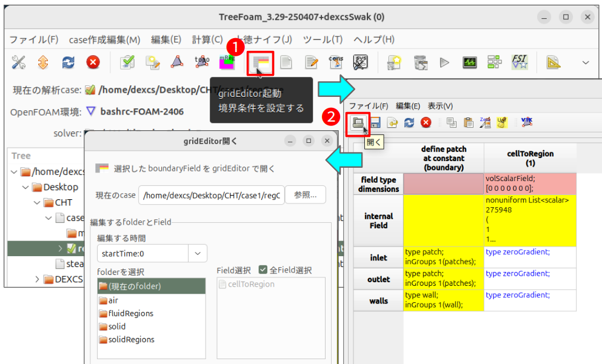Open the gridEditor launch icon in TreeFoam toolbar
Image resolution: width=602 pixels, height=364 pixels.
pos(260,63)
